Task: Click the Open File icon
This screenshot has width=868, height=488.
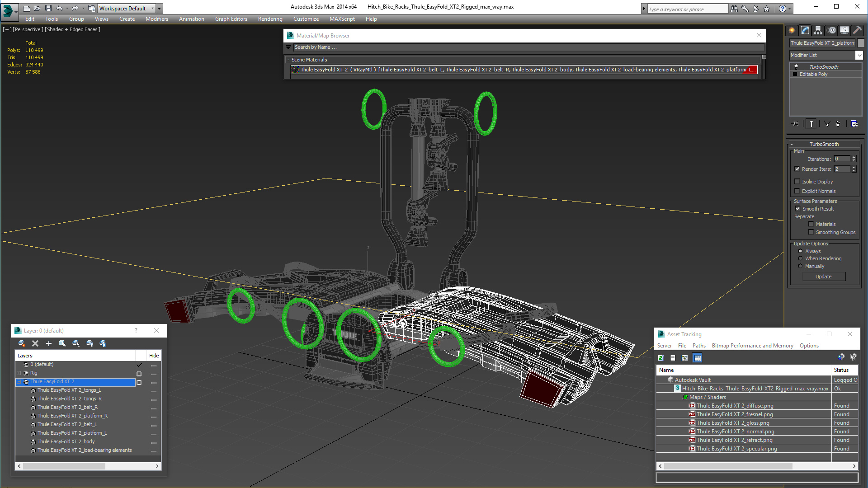Action: [x=37, y=8]
